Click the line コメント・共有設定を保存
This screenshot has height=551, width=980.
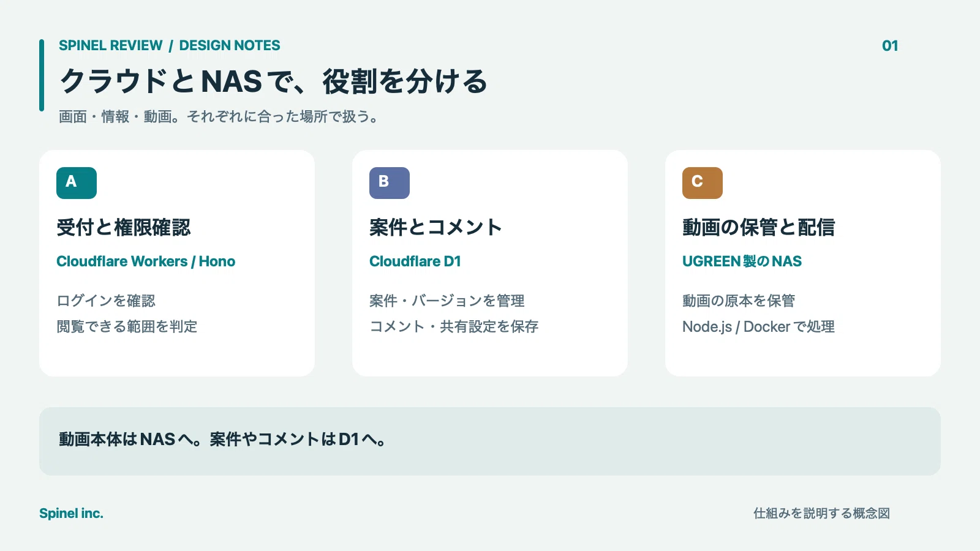coord(454,326)
